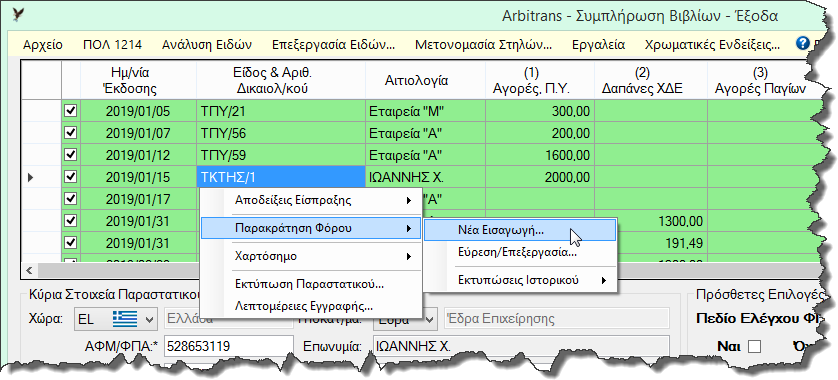Select Εύρεση/Επεξεργασία... menu entry
The height and width of the screenshot is (380, 838).
pos(520,253)
